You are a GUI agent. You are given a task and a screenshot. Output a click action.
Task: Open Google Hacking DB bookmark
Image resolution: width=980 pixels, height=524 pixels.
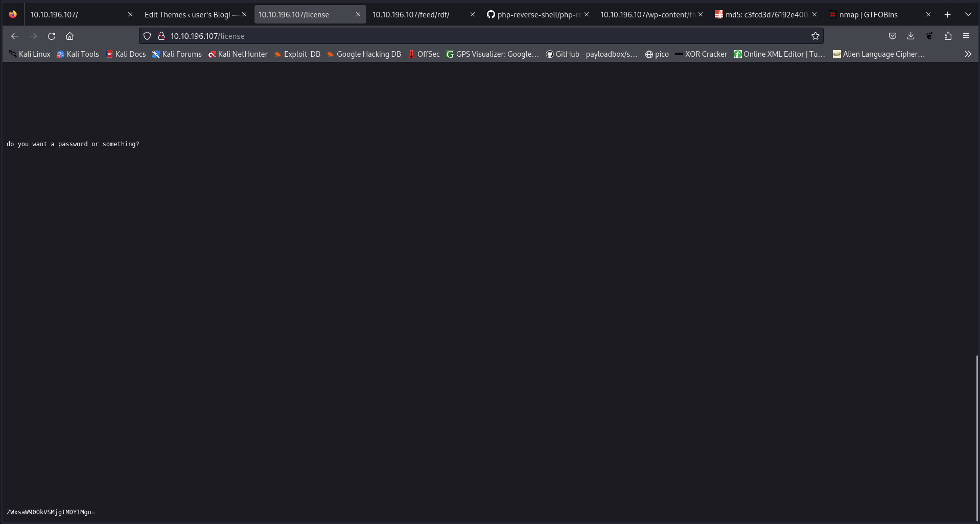click(364, 54)
